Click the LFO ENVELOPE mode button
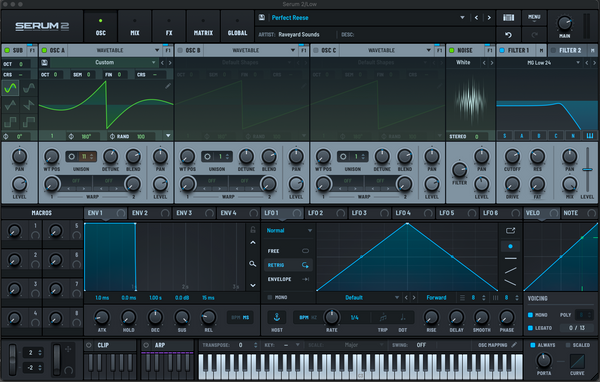Viewport: 600px width, 382px height. [288, 279]
